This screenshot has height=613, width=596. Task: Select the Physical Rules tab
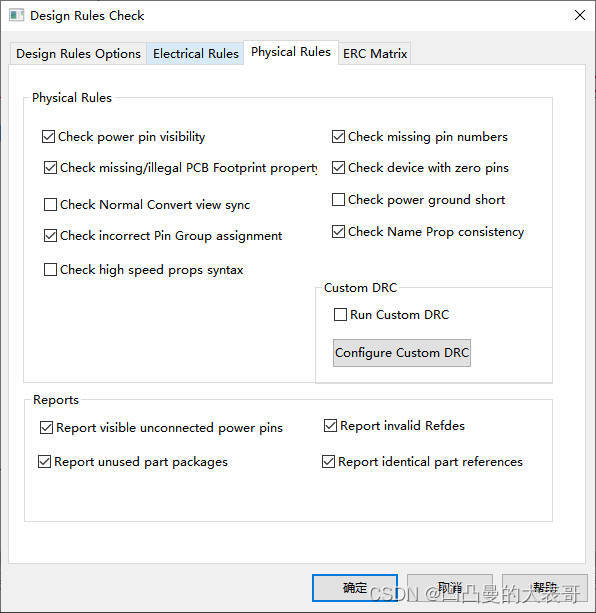coord(291,52)
